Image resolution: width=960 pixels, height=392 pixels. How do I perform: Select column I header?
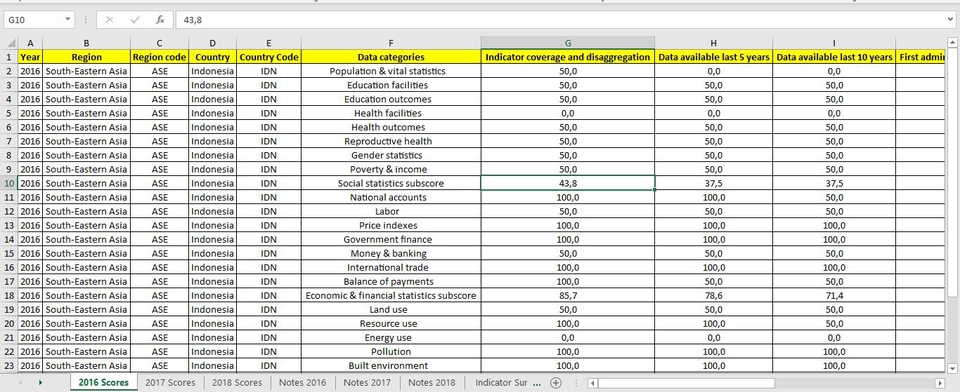pos(834,43)
